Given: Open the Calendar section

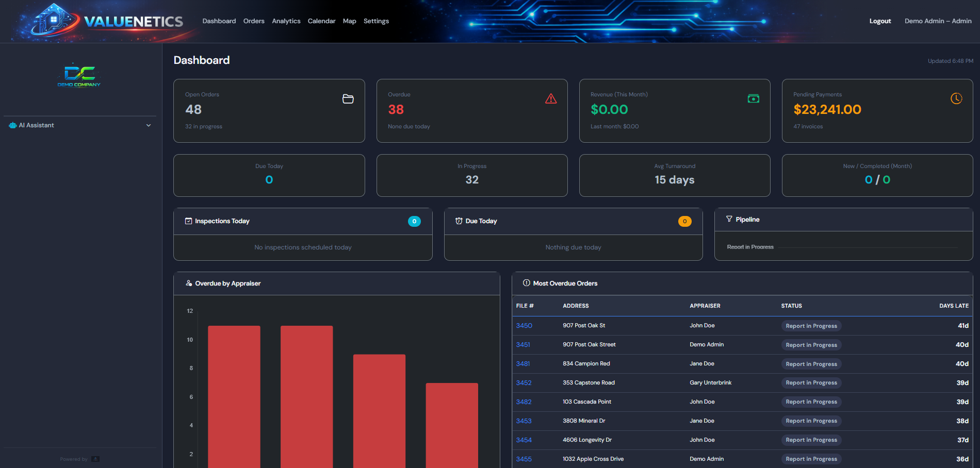Looking at the screenshot, I should pos(321,21).
